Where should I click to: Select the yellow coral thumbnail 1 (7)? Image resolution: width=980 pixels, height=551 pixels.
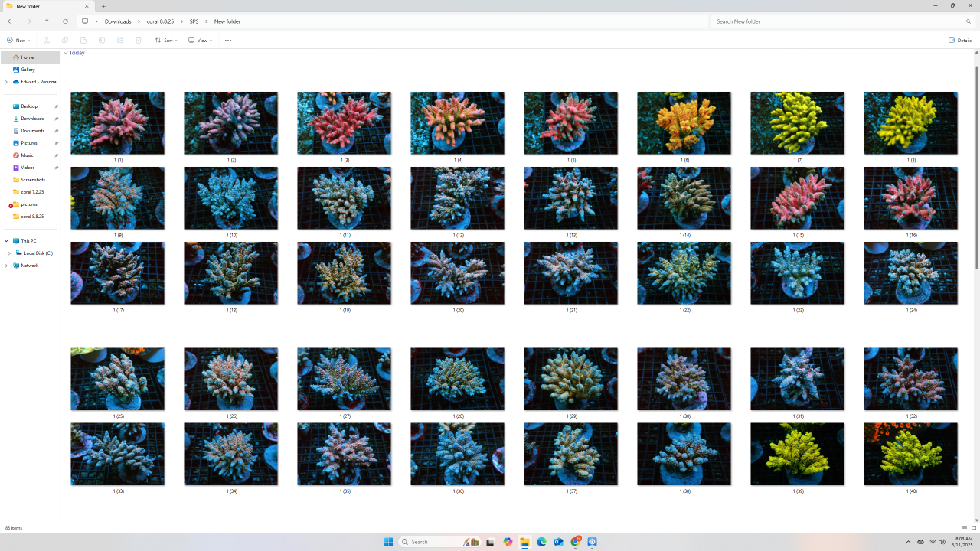click(798, 123)
